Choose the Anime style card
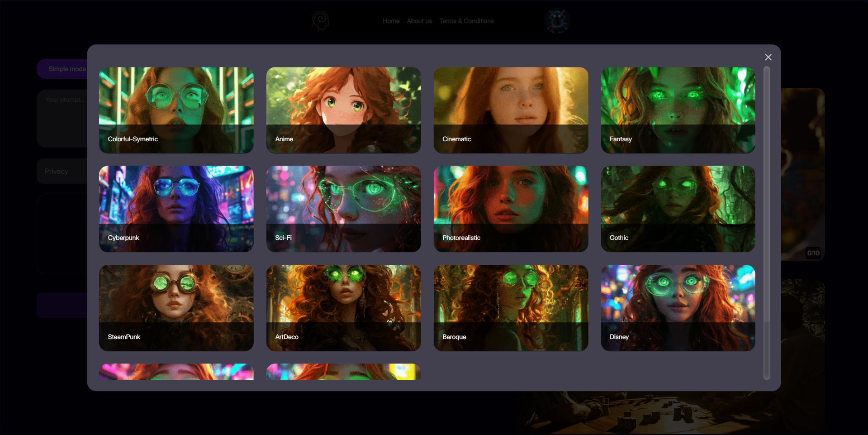The width and height of the screenshot is (868, 435). pyautogui.click(x=344, y=110)
